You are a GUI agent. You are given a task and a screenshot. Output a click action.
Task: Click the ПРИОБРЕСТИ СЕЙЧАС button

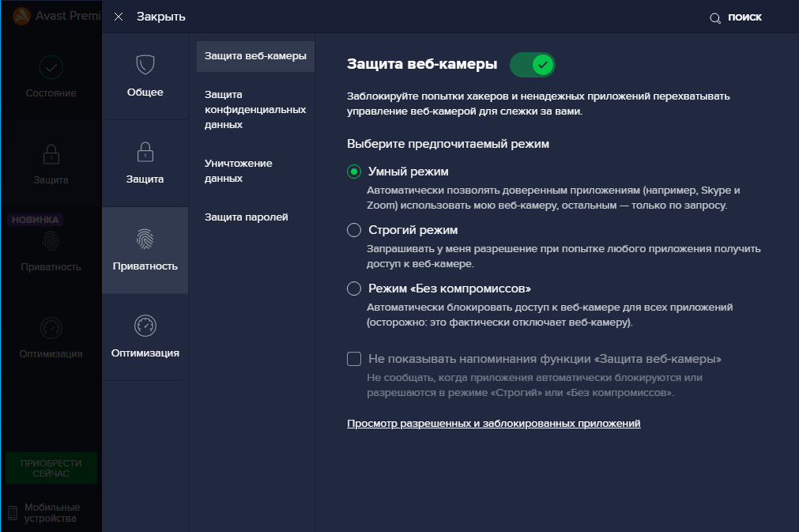click(x=51, y=468)
